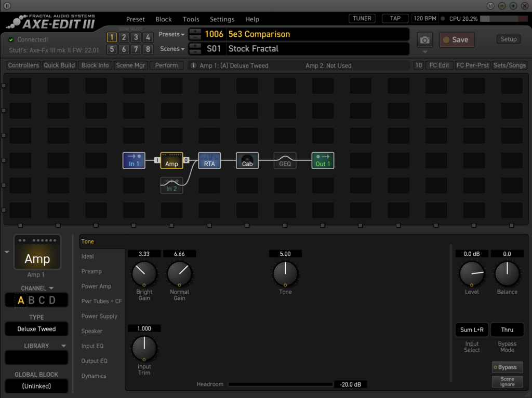The image size is (532, 398).
Task: Click the Amp block output connector
Action: click(x=186, y=160)
